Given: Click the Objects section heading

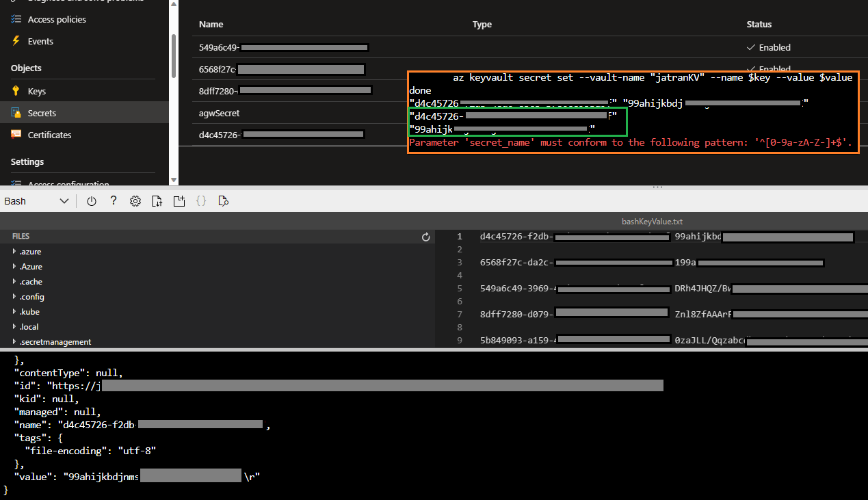Looking at the screenshot, I should (26, 68).
